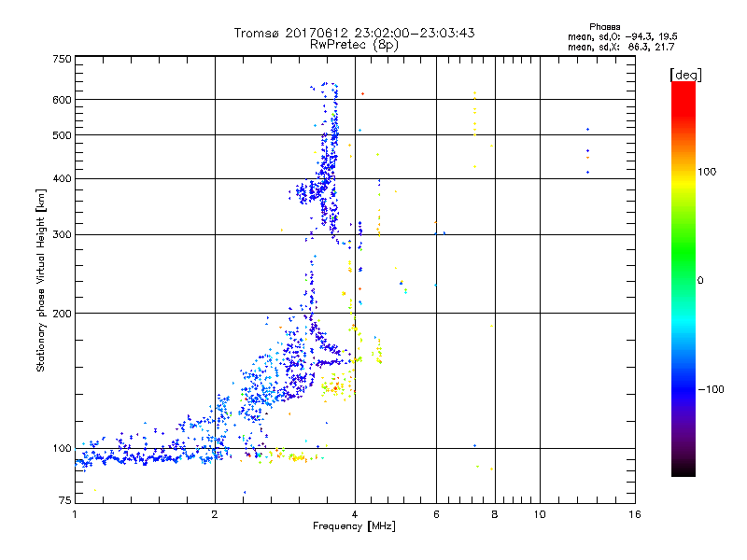Click the 16 tick on the frequency axis
747x560 pixels.
(634, 515)
